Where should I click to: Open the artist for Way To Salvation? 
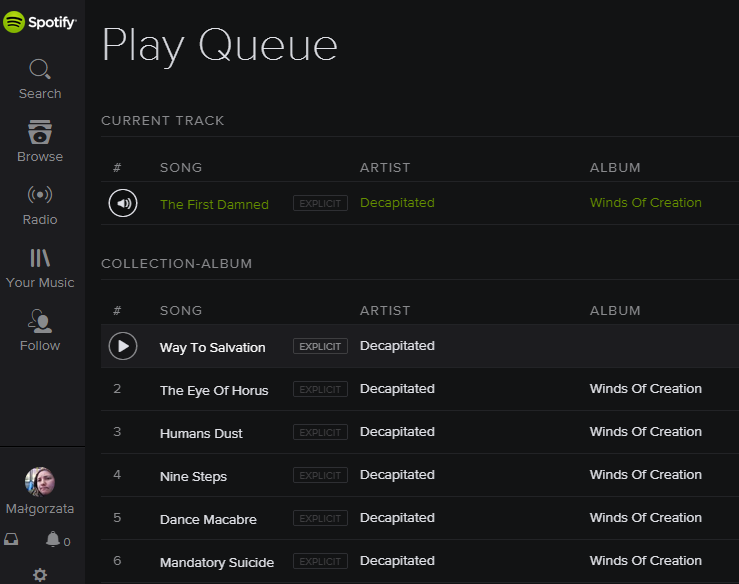pos(397,346)
